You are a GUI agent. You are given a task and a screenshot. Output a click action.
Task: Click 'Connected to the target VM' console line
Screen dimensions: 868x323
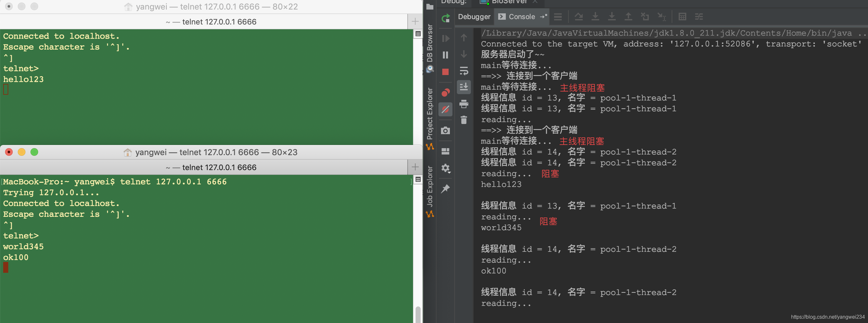coord(671,44)
